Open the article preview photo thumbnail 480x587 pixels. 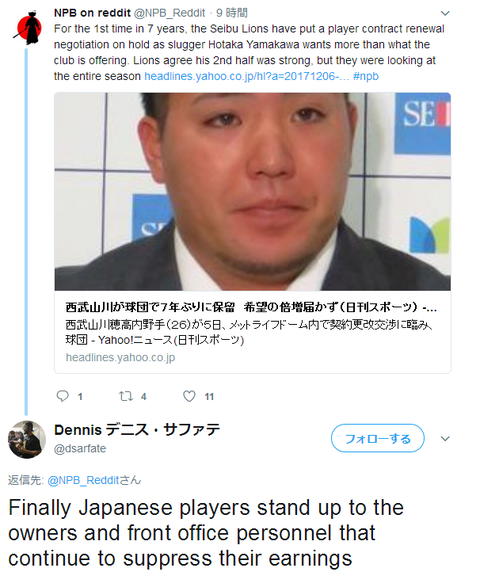coord(253,192)
